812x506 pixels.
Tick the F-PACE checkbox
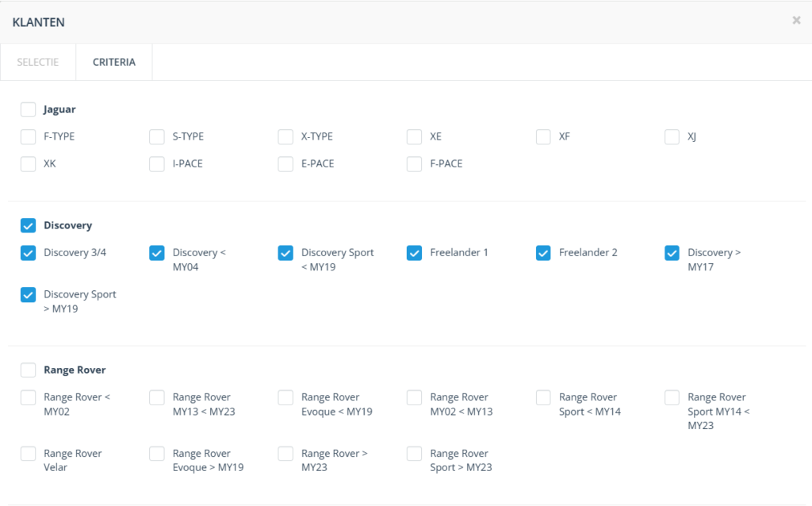tap(414, 163)
